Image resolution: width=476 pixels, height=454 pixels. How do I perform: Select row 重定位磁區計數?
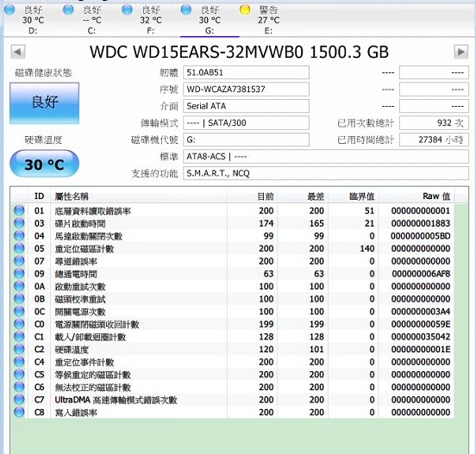point(232,248)
